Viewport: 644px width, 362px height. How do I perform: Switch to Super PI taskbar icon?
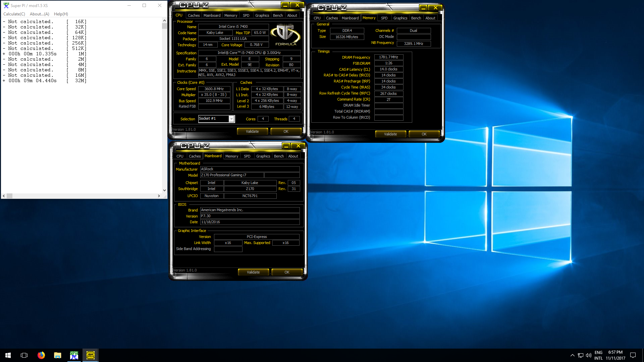(x=74, y=355)
